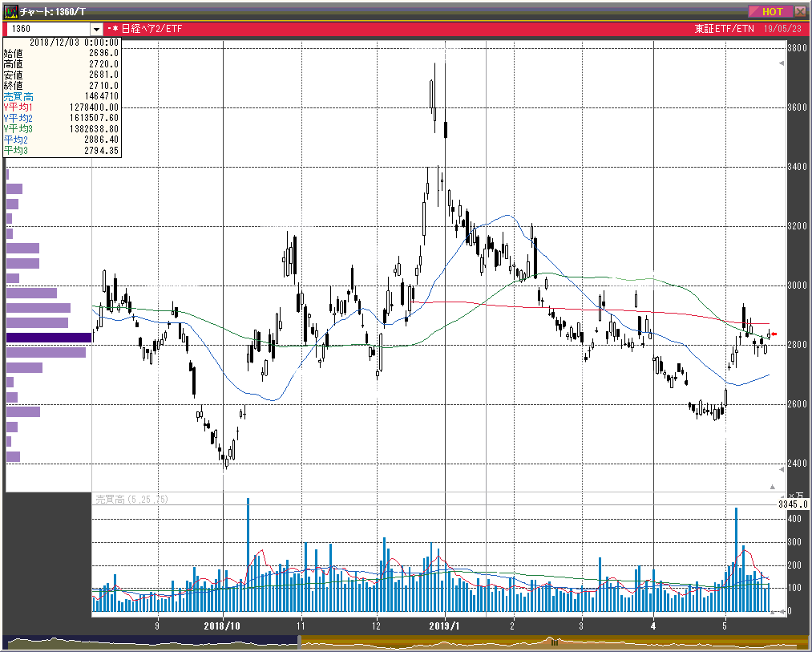Click the 日経ベア2/ETF security name
The height and width of the screenshot is (652, 812).
151,29
